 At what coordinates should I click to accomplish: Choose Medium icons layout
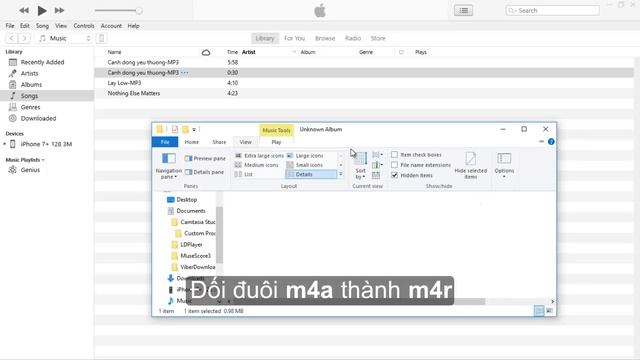(x=257, y=165)
